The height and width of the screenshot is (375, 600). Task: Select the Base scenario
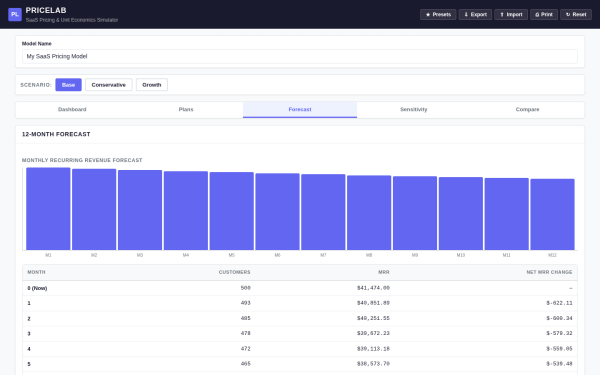point(68,85)
